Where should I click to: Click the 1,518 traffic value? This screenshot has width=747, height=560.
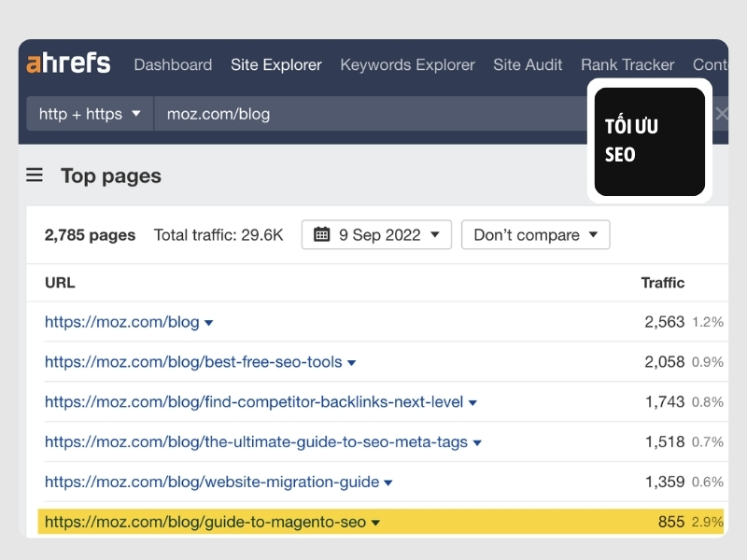point(665,441)
